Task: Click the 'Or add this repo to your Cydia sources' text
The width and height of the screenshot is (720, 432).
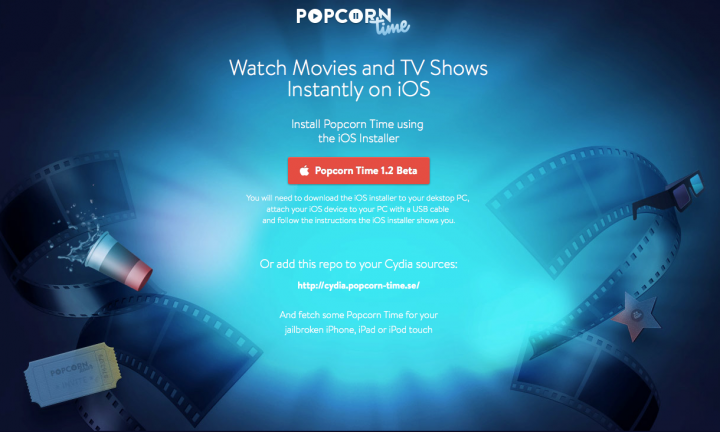Action: click(359, 264)
